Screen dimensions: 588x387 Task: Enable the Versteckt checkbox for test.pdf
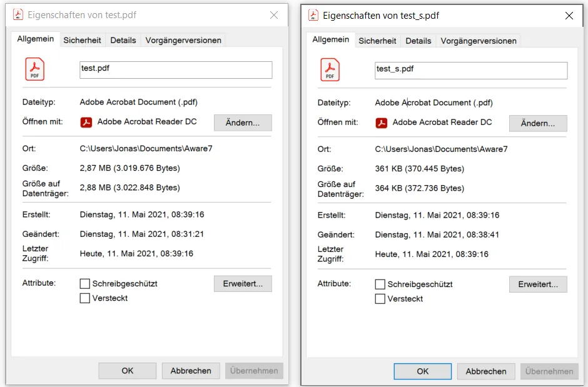[x=84, y=298]
